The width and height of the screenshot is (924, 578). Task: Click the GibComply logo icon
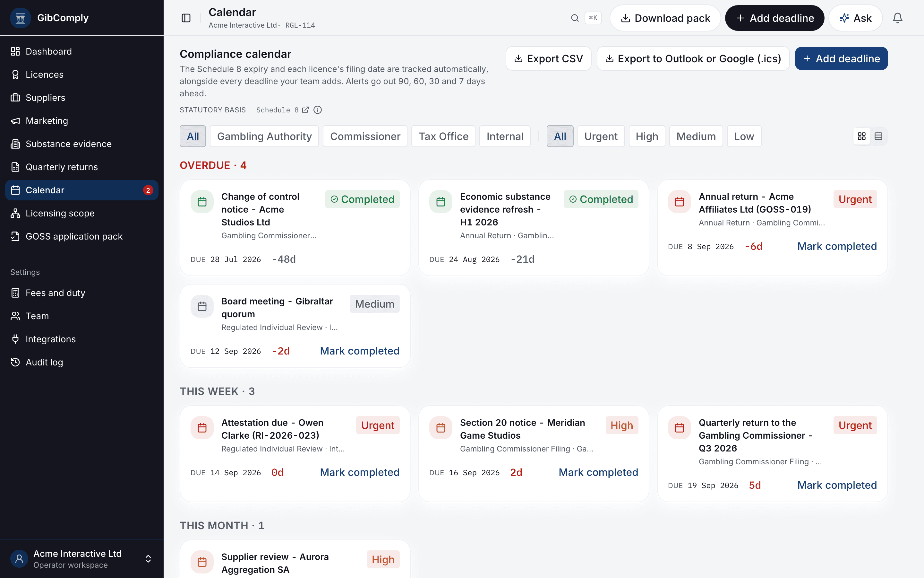point(21,18)
